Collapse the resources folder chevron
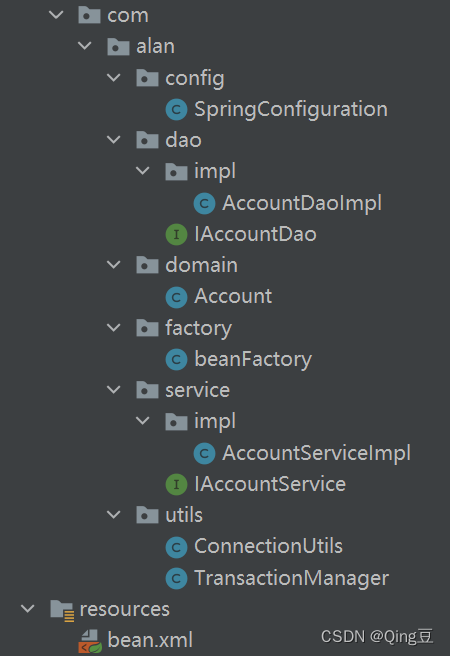450x656 pixels. pos(28,609)
